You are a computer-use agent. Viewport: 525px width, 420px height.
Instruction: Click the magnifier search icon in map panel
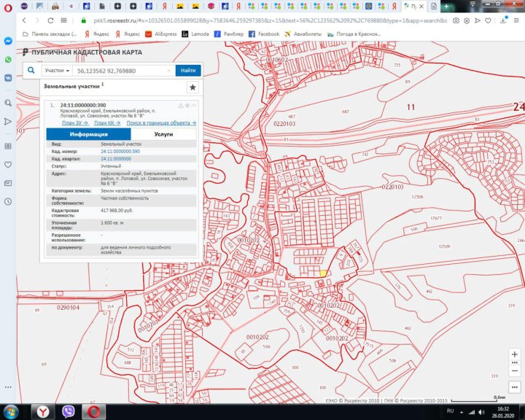point(31,71)
